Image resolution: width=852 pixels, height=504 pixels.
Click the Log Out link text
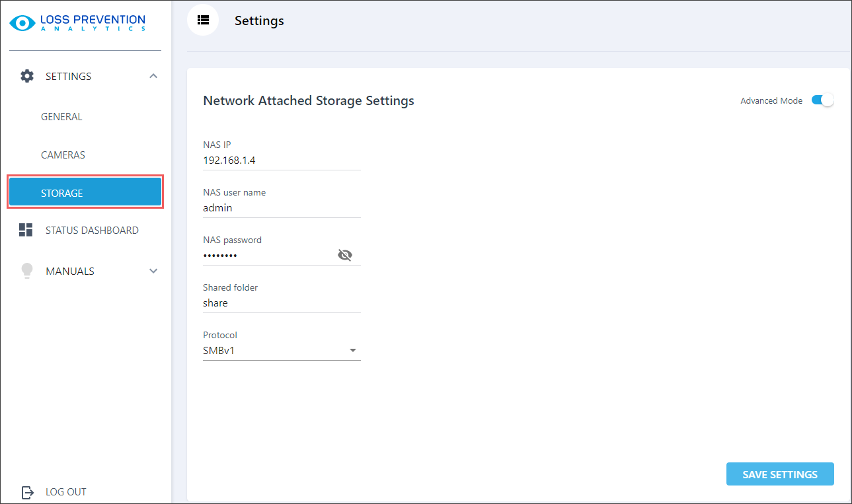66,492
